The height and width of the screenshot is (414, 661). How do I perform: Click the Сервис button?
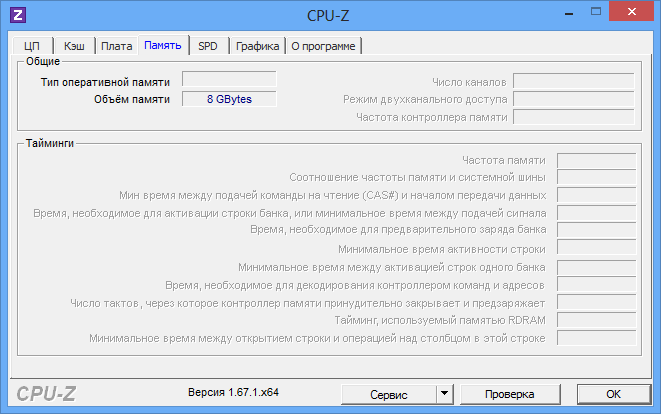coord(389,394)
